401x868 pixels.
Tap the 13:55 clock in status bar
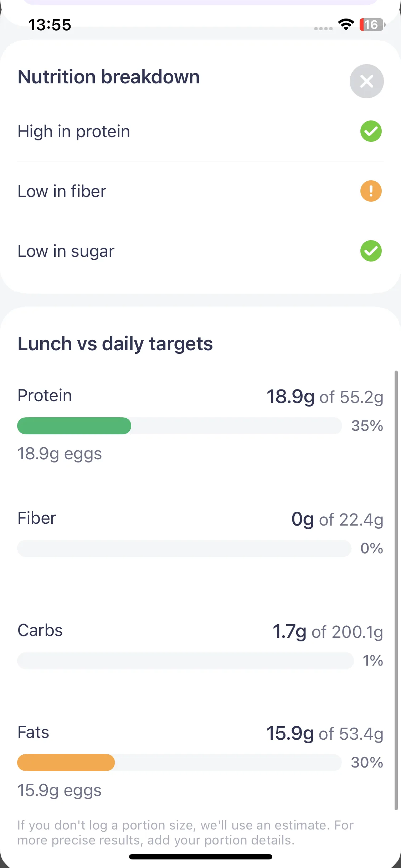(50, 25)
